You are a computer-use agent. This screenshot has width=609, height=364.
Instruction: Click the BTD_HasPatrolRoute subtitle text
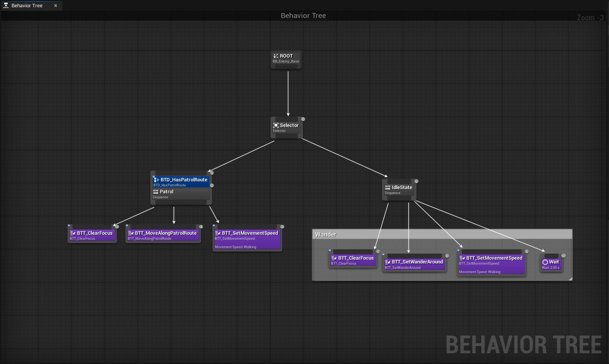pos(170,185)
